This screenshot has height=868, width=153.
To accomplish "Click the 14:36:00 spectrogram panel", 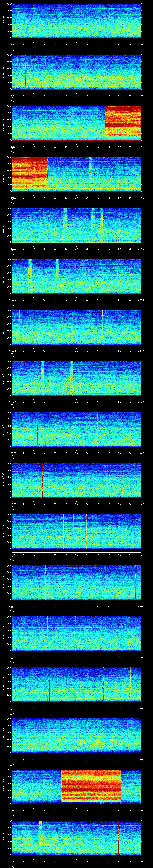I will (x=76, y=276).
